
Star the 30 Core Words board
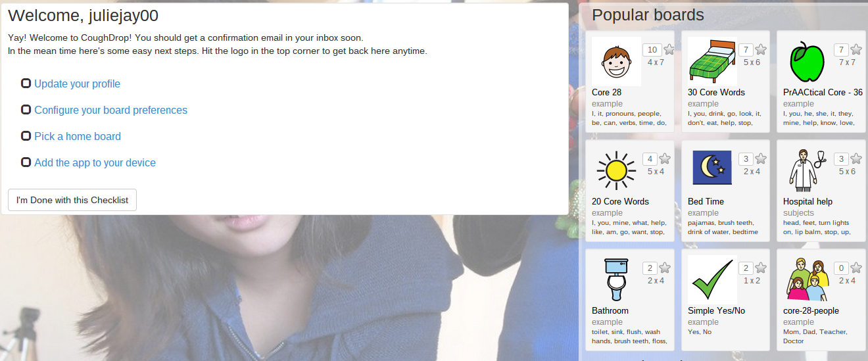[x=761, y=49]
